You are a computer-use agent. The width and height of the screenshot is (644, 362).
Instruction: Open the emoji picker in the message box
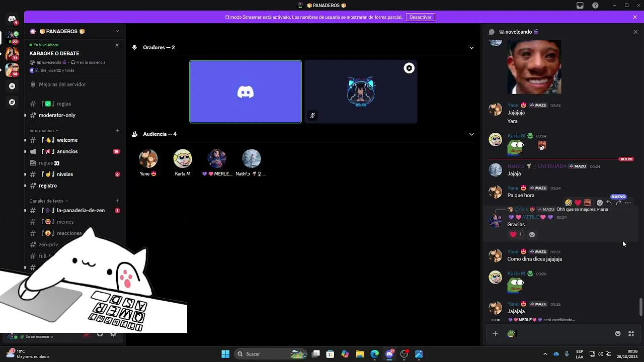tap(618, 333)
